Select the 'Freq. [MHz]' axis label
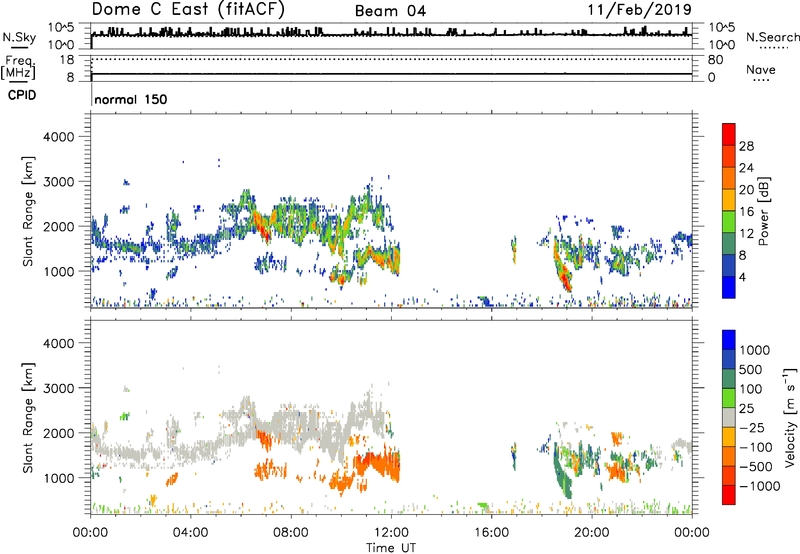The width and height of the screenshot is (800, 554). point(19,67)
